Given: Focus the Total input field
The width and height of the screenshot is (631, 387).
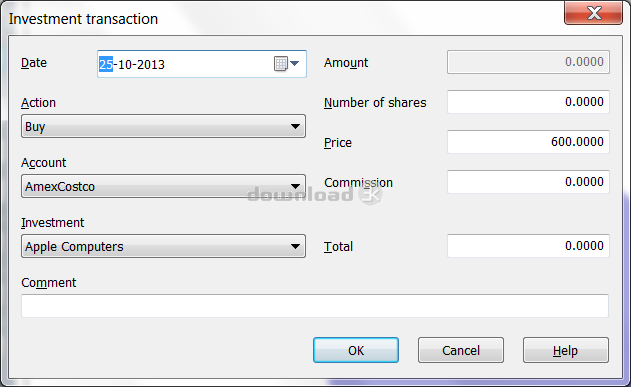Looking at the screenshot, I should pos(528,245).
